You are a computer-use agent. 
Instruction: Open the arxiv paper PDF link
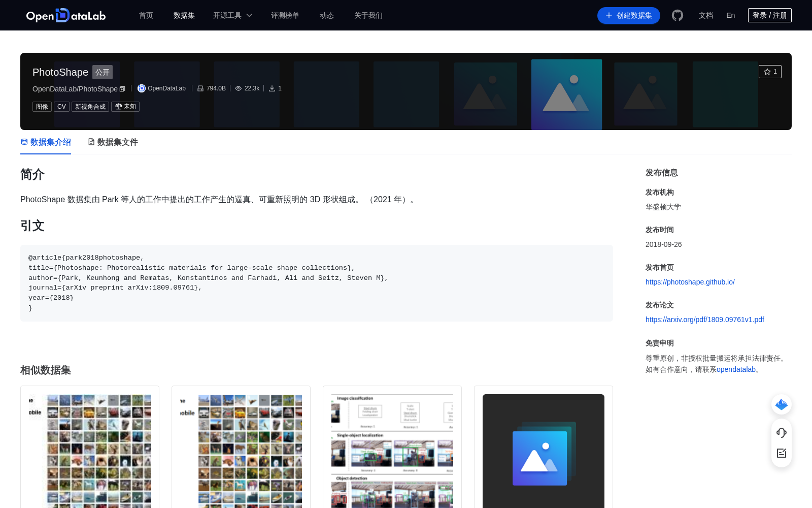pyautogui.click(x=705, y=320)
